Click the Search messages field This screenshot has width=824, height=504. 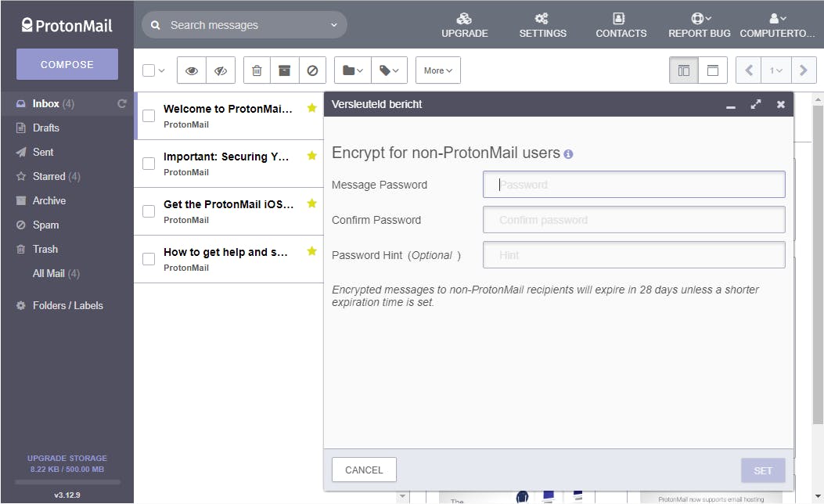point(244,25)
